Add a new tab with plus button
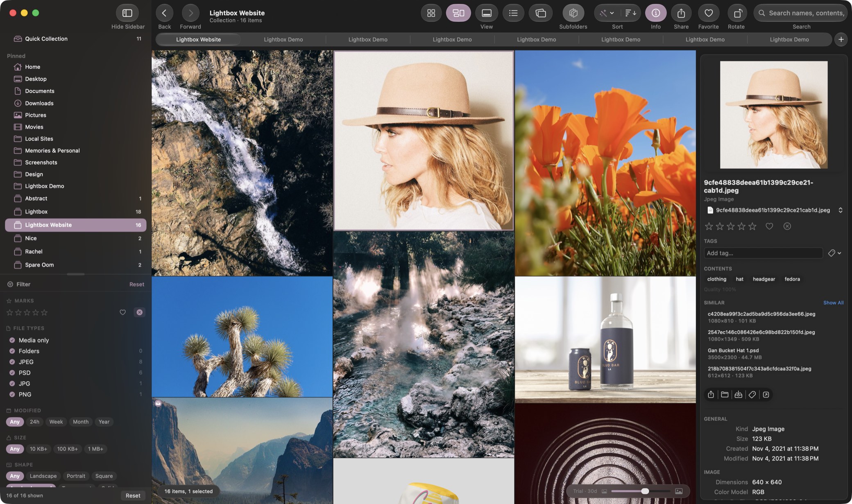Image resolution: width=852 pixels, height=504 pixels. coord(841,39)
